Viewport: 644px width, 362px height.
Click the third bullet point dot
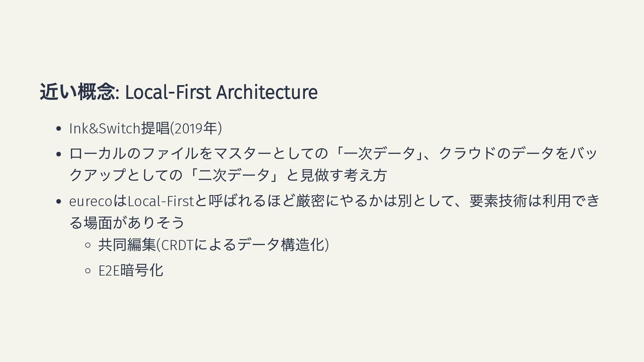click(x=59, y=201)
